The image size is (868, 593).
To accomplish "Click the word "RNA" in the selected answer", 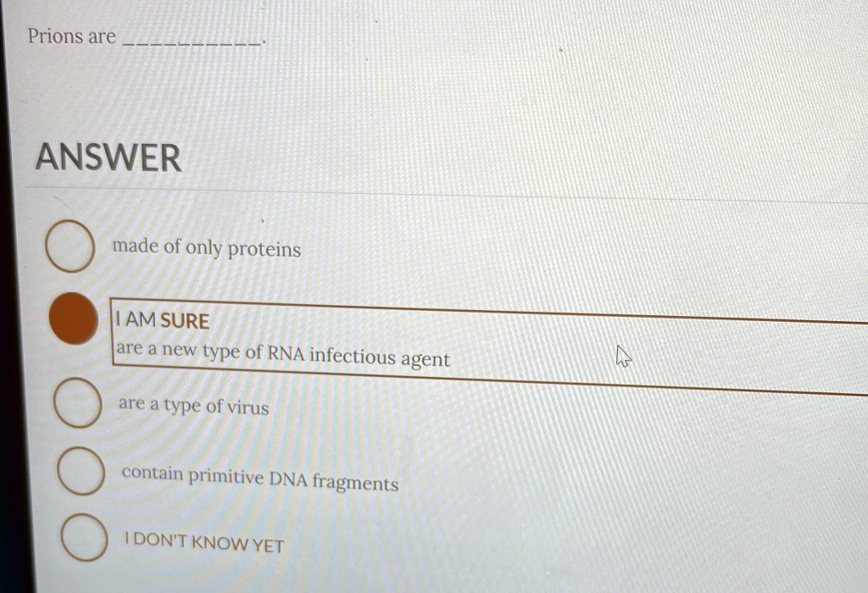I will click(x=286, y=353).
